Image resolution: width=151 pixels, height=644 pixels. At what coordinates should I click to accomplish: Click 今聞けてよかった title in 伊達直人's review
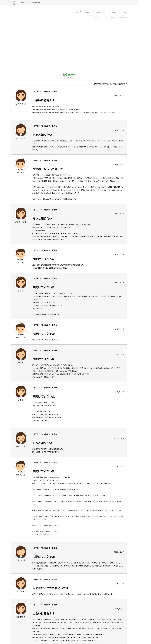pyautogui.click(x=44, y=471)
